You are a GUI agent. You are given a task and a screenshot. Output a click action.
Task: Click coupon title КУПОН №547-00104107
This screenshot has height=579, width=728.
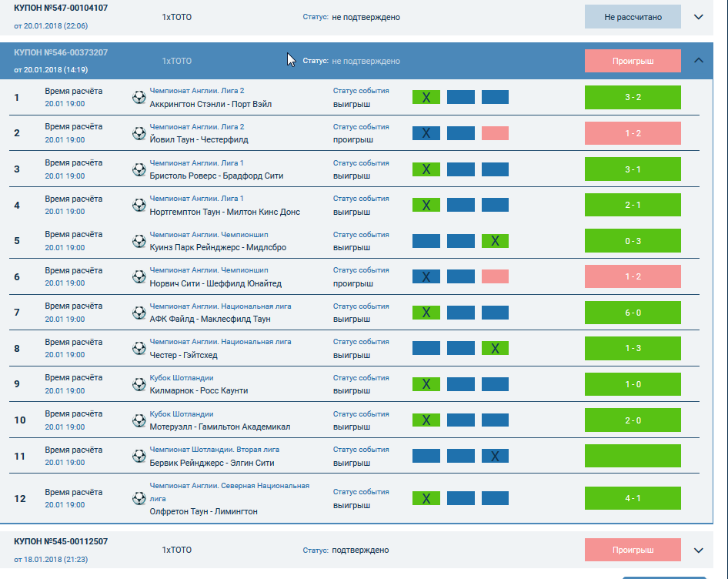(x=61, y=8)
